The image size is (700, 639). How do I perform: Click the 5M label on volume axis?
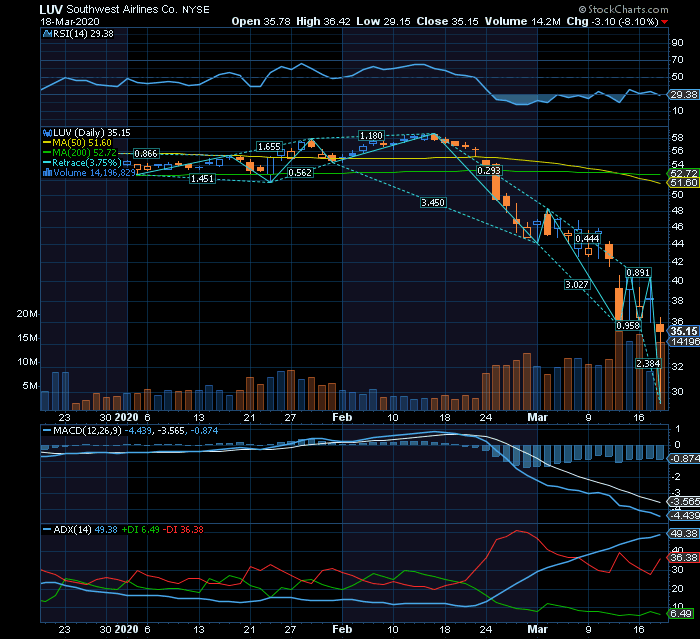(x=30, y=386)
